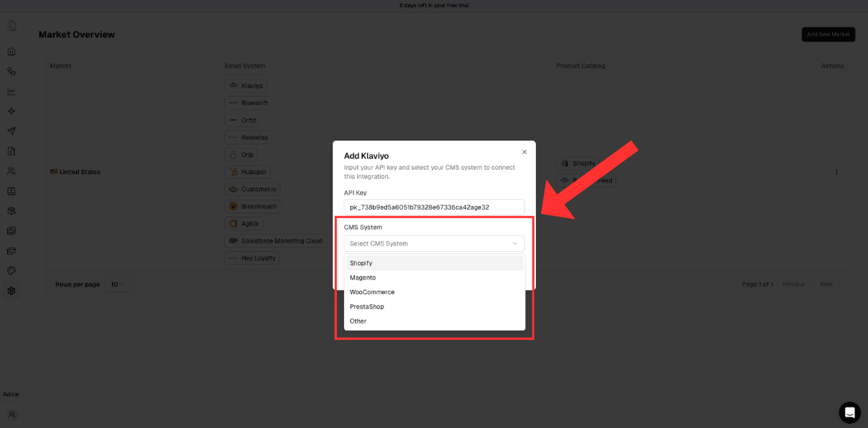Select the Drip email system chip
Viewport: 868px width, 428px height.
pos(240,155)
